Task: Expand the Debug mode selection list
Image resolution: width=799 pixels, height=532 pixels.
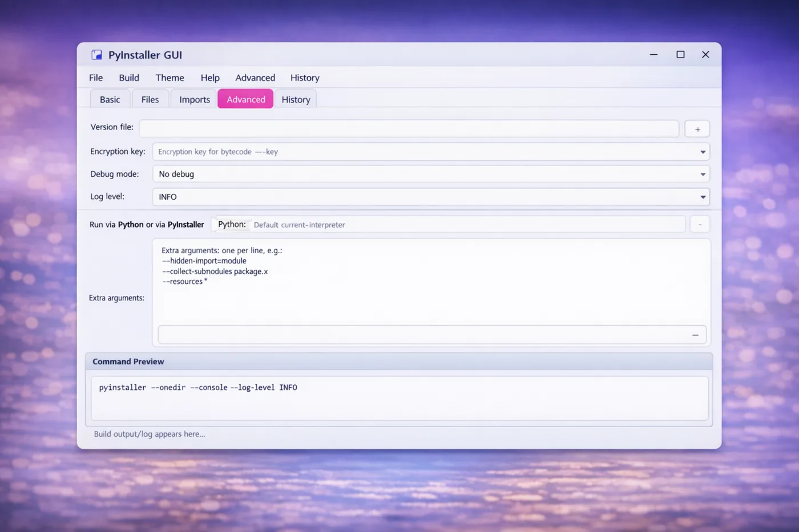Action: tap(703, 174)
